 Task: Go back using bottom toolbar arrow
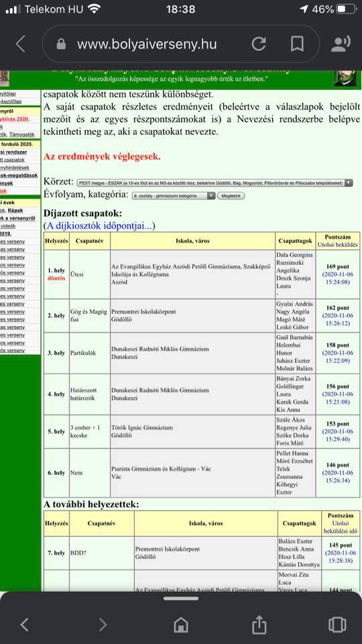point(25,625)
